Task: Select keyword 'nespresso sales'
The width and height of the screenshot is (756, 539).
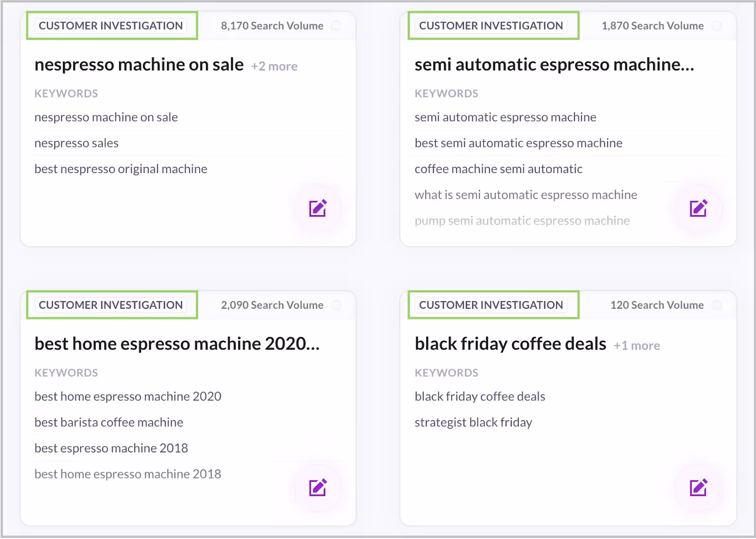Action: pyautogui.click(x=77, y=143)
